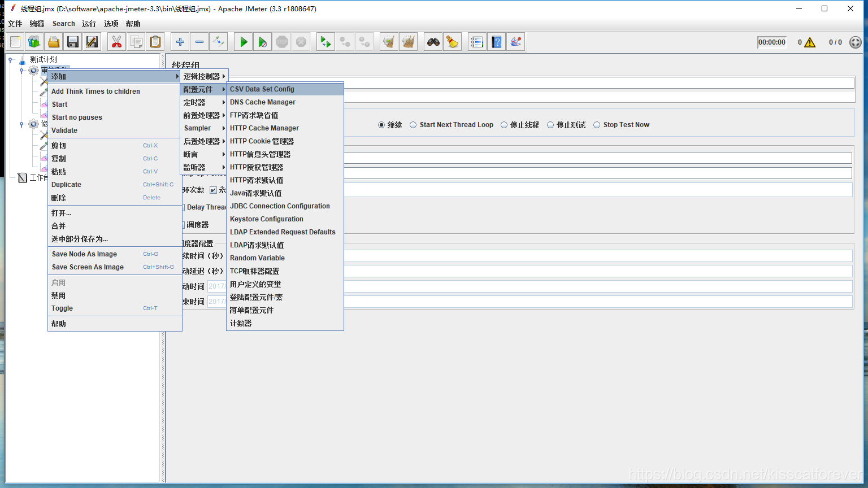Viewport: 868px width, 488px height.
Task: Click Duplicate in the context menu
Action: click(x=115, y=185)
